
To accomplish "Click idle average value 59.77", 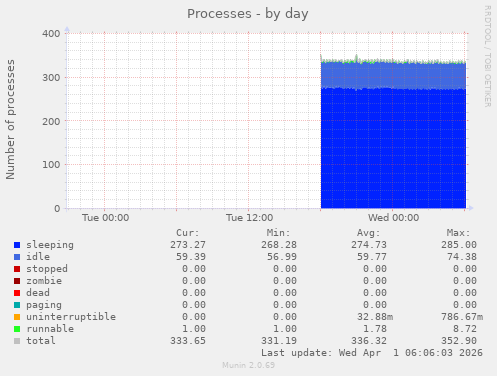I will click(x=372, y=257).
